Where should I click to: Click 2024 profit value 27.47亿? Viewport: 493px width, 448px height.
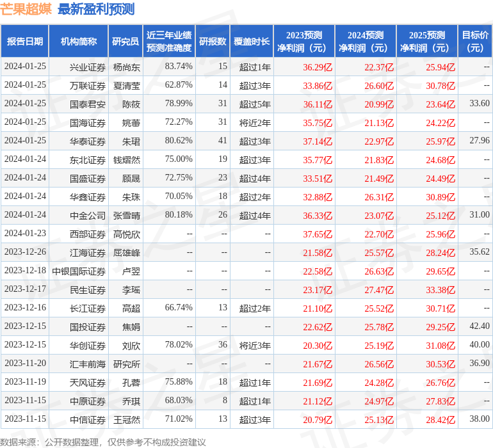click(x=379, y=290)
